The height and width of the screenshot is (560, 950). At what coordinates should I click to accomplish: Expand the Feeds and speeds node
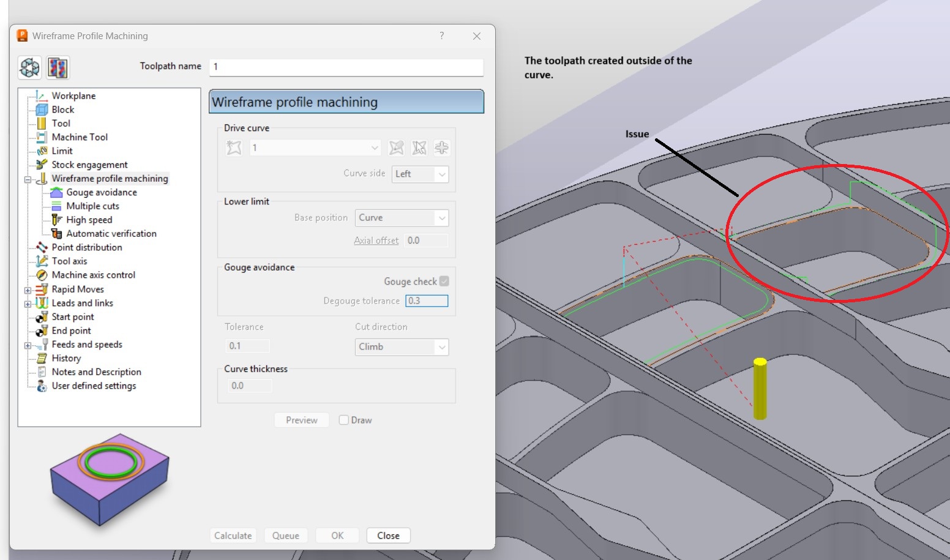click(28, 345)
